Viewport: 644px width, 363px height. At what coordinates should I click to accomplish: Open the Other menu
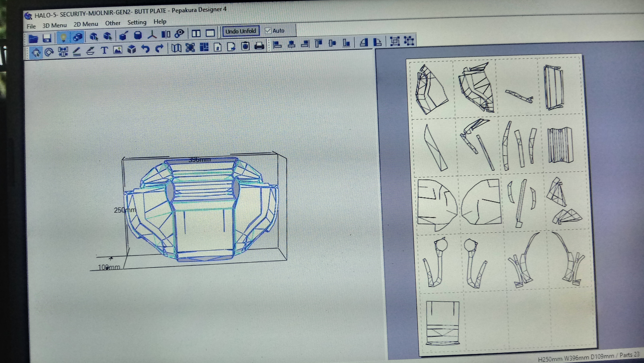[112, 23]
